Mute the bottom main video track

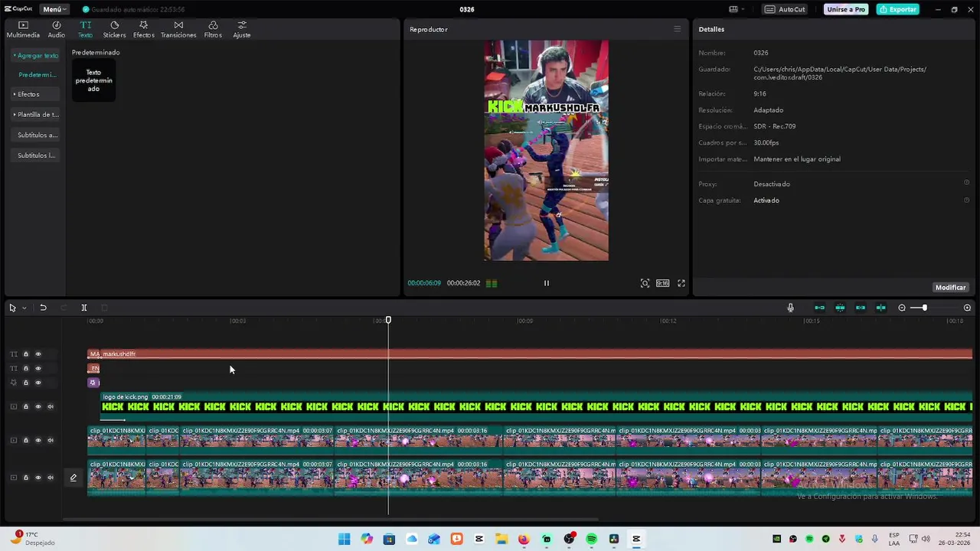(x=51, y=478)
